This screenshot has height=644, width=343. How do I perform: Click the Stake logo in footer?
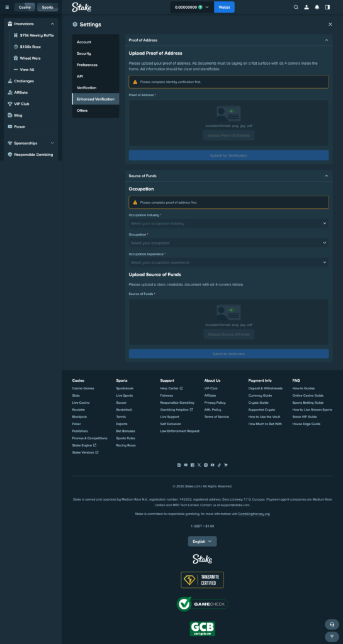coord(203,559)
